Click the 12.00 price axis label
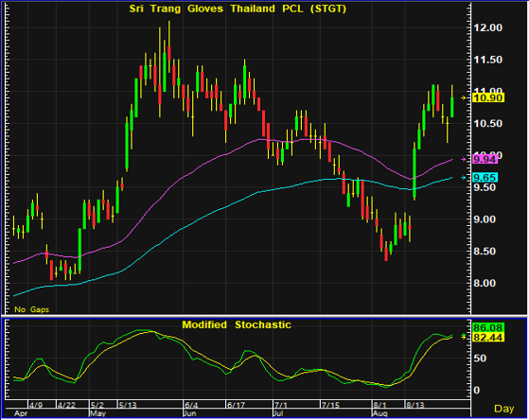The width and height of the screenshot is (529, 420). [x=488, y=27]
